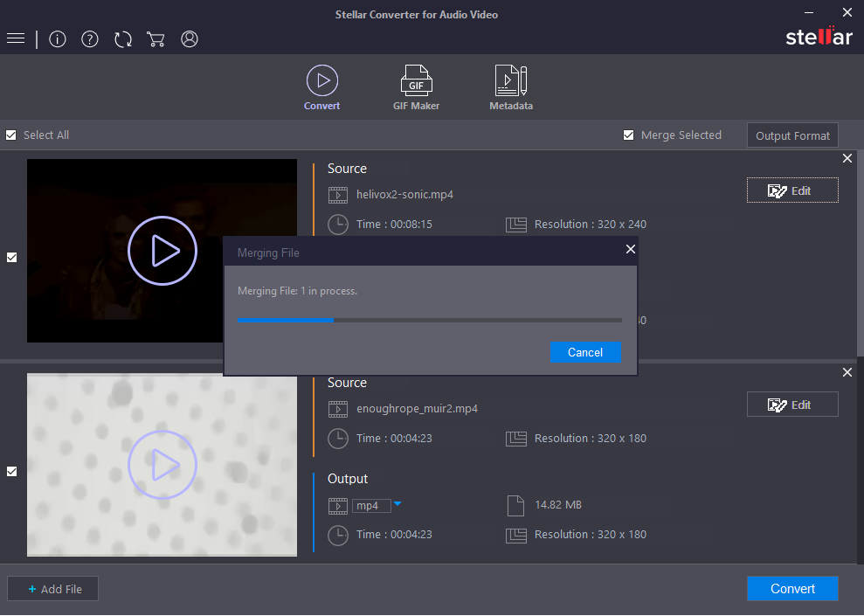Switch to the GIF Maker tab
This screenshot has width=864, height=616.
(416, 87)
